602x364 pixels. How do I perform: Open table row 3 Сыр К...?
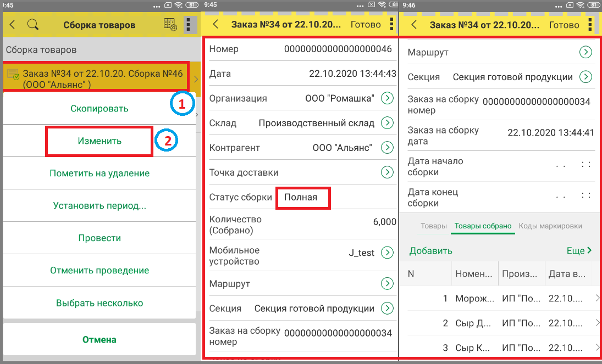click(500, 348)
